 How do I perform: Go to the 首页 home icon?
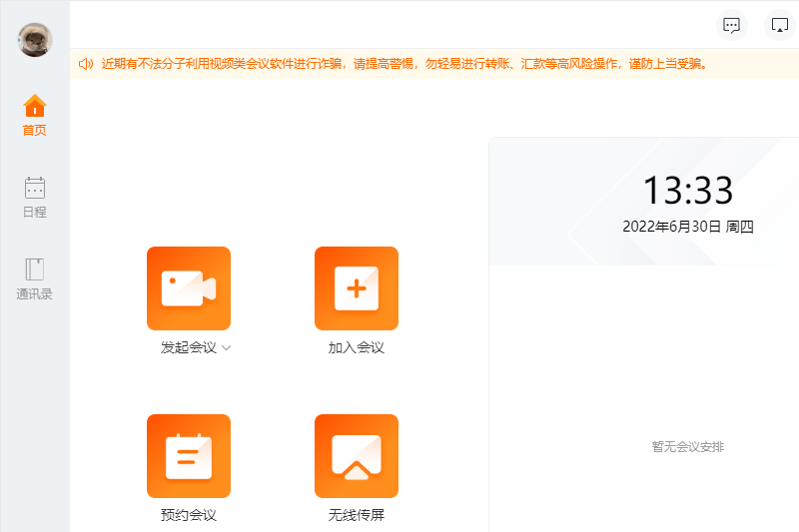coord(35,106)
